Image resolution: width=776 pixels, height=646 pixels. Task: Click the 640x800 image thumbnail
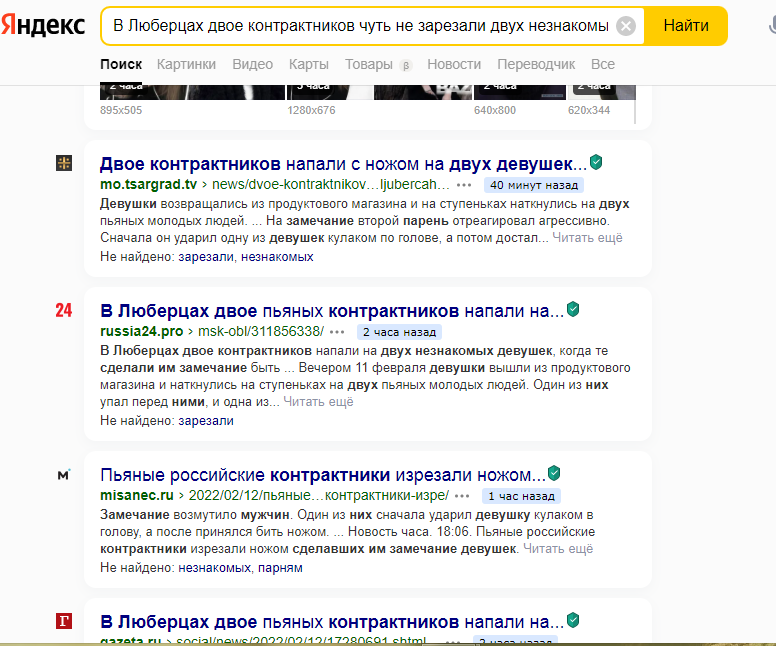[520, 92]
